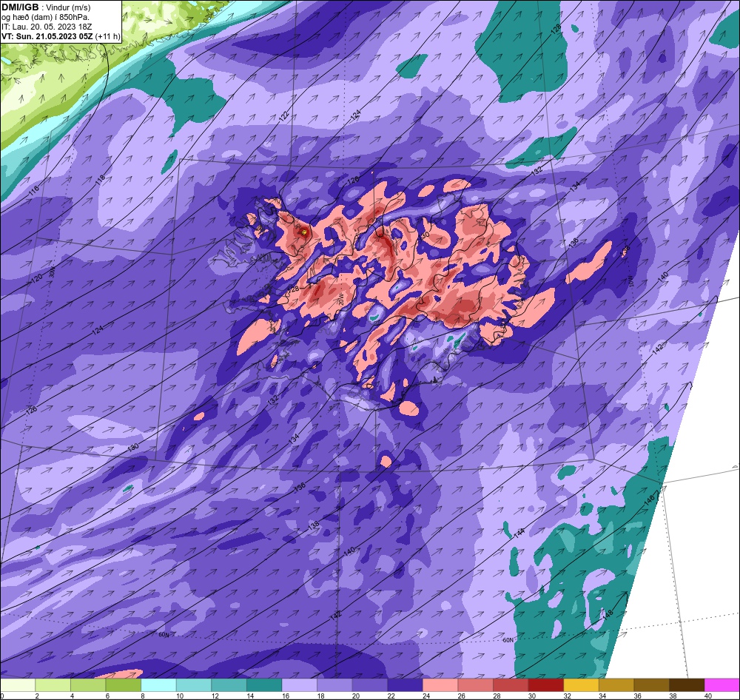Choose the lavender 18–20 m/s legend swatch
The image size is (740, 700).
click(x=334, y=685)
